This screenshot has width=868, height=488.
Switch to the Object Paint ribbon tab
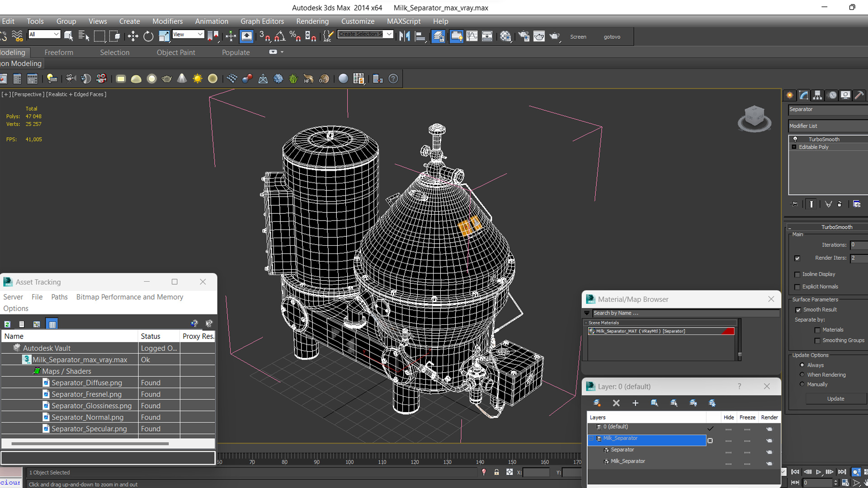[176, 52]
